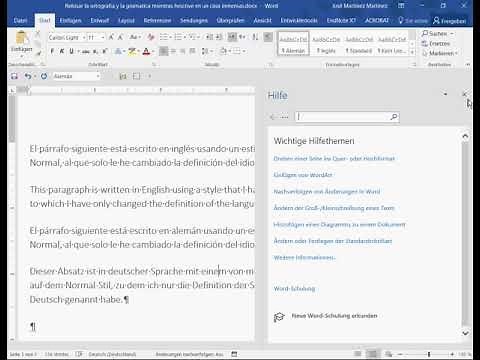This screenshot has width=480, height=360.
Task: Click the red font color button
Action: click(x=146, y=51)
